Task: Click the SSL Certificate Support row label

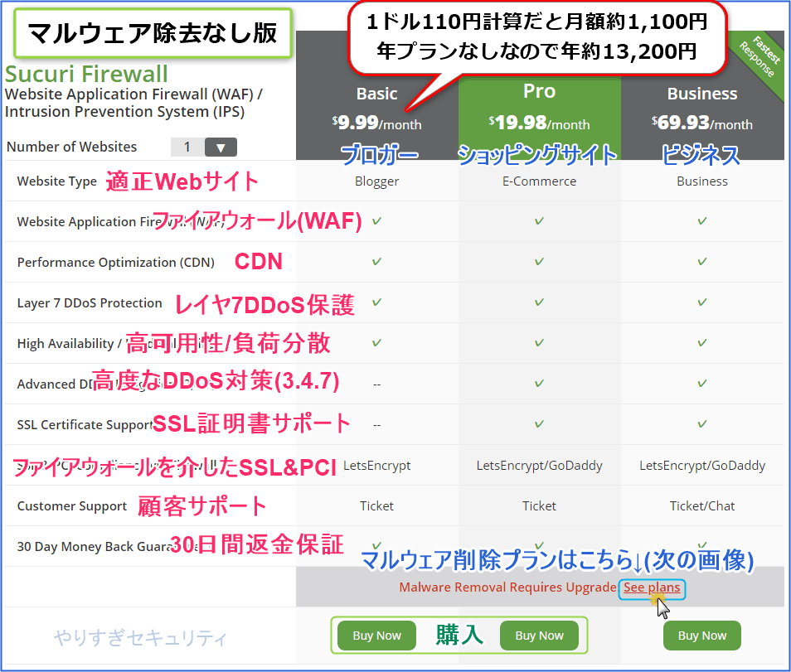Action: (x=85, y=425)
